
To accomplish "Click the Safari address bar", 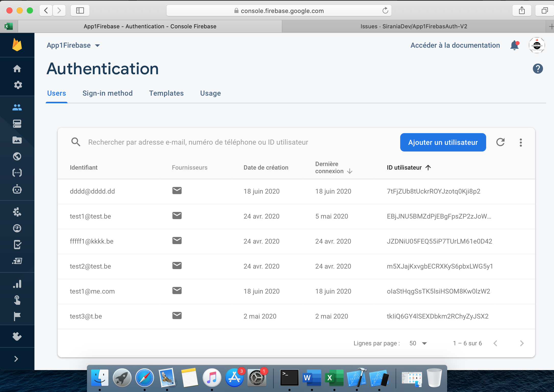I will click(x=279, y=11).
